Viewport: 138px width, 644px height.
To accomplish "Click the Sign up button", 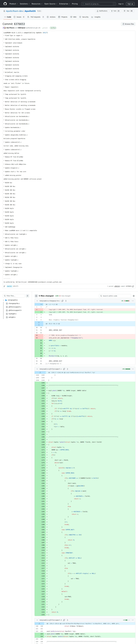I will pos(130,4).
